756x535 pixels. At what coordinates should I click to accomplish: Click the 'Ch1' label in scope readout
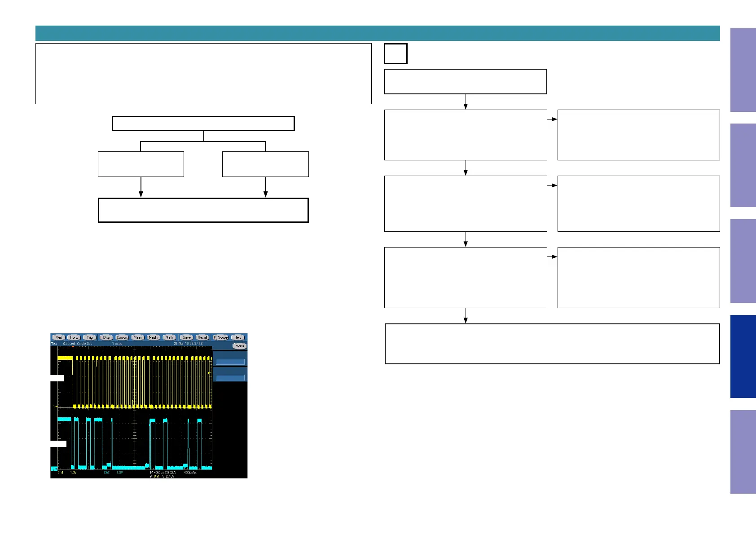tap(61, 473)
